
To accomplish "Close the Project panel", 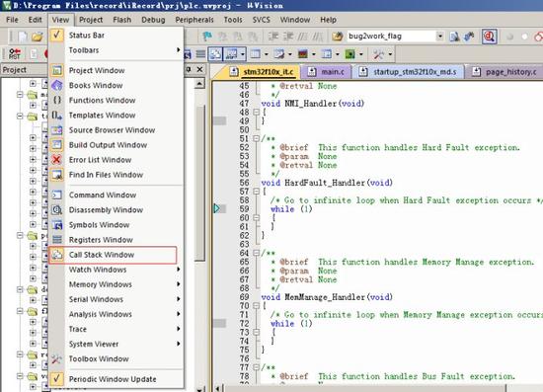I will tap(199, 69).
